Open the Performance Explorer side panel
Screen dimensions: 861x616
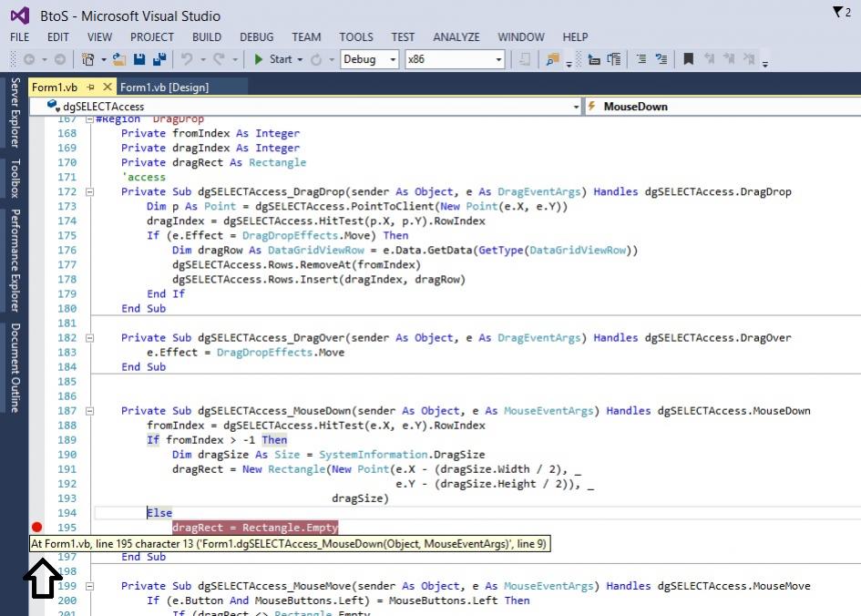15,261
